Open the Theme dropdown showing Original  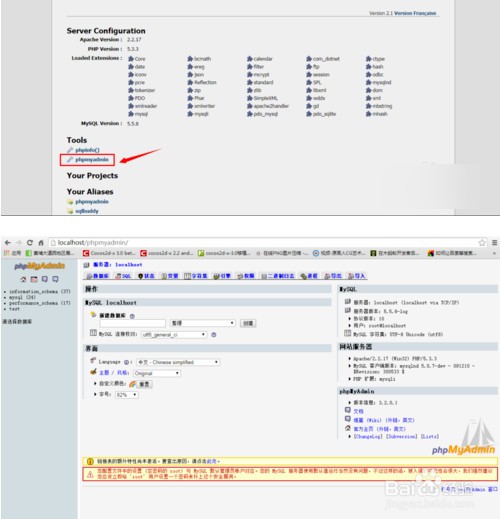[157, 373]
